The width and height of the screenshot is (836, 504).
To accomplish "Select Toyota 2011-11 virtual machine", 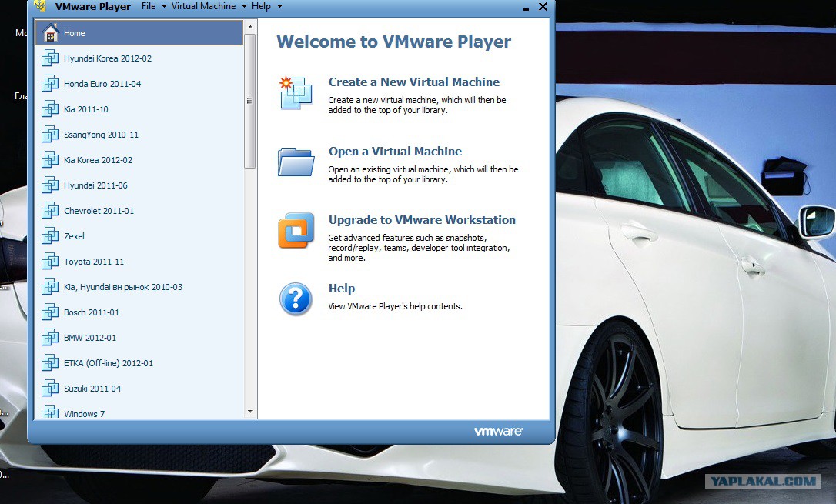I will (x=139, y=261).
